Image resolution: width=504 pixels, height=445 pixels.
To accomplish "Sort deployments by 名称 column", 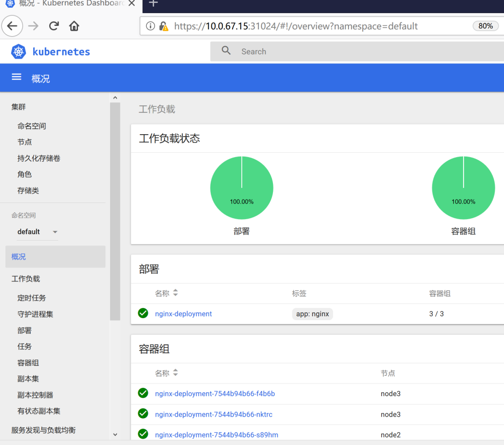I will (x=175, y=293).
